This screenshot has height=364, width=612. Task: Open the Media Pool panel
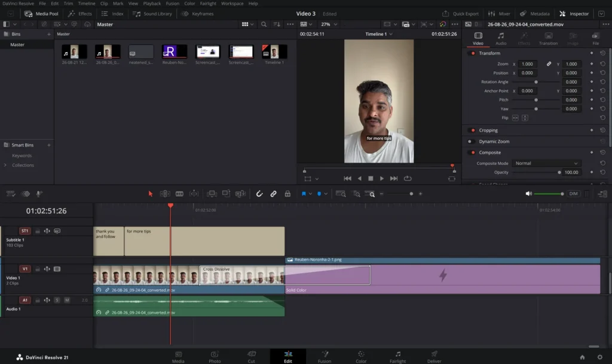point(41,14)
